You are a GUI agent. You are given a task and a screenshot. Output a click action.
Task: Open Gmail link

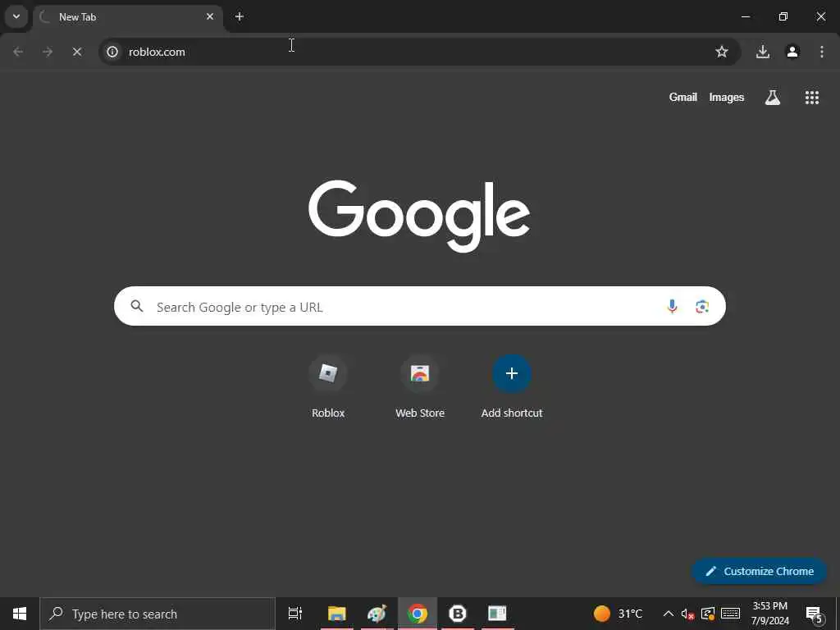click(x=683, y=97)
